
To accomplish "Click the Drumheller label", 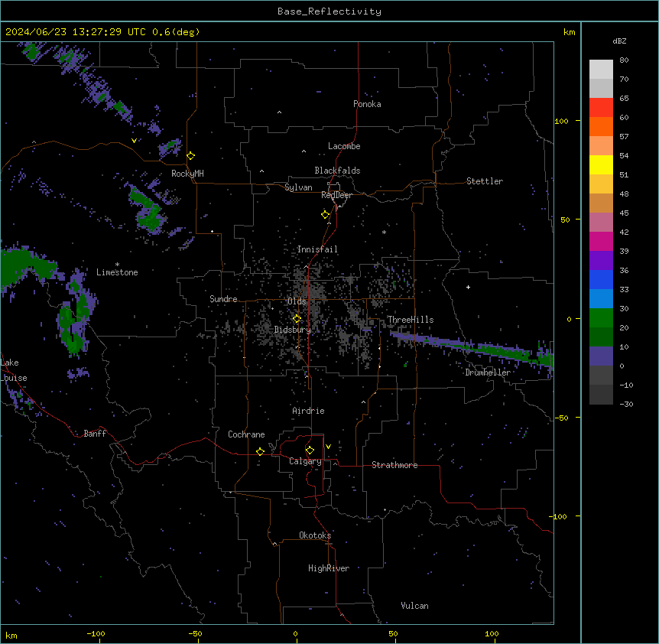I will coord(488,372).
